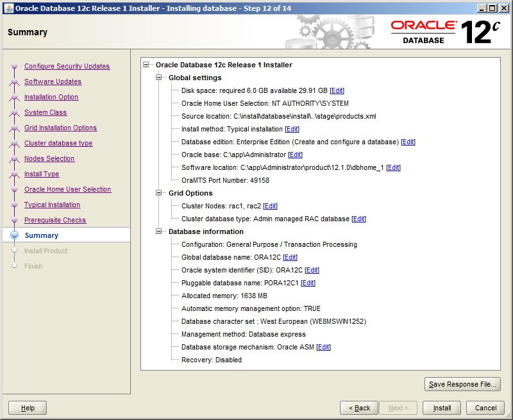
Task: Edit the Database edition setting
Action: pyautogui.click(x=408, y=142)
